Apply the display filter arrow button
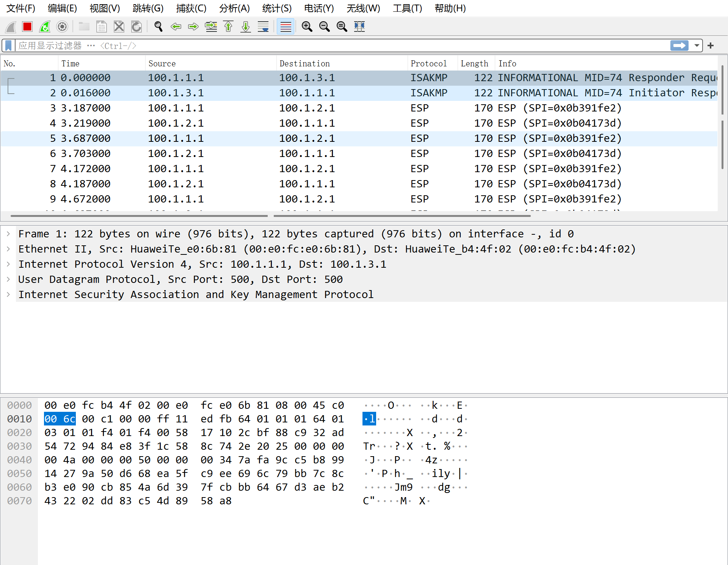This screenshot has height=565, width=728. click(679, 46)
